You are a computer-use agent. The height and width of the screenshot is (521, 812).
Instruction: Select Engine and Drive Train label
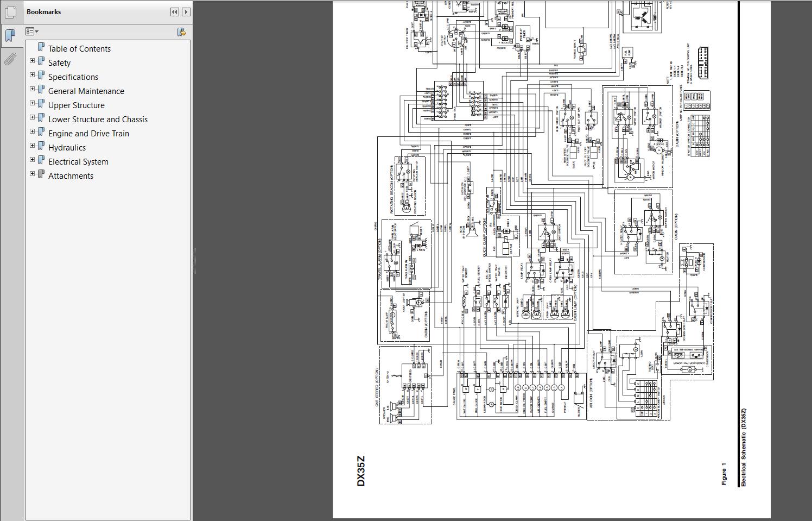(x=88, y=134)
